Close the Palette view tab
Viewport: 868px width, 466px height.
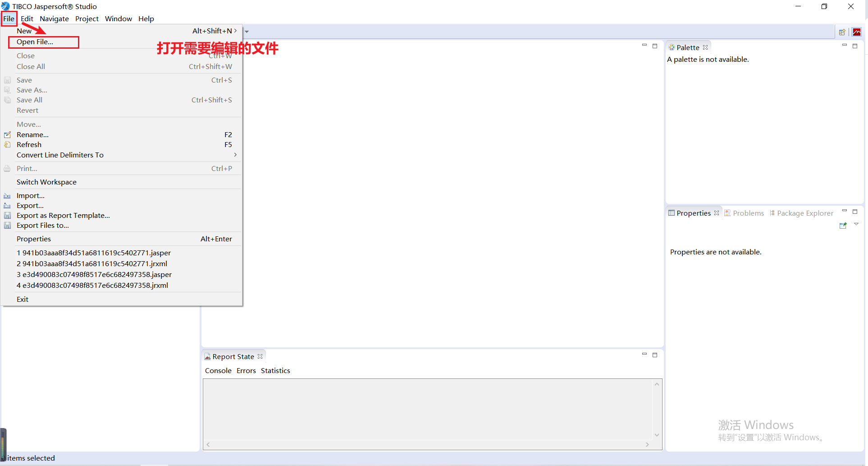[x=705, y=47]
